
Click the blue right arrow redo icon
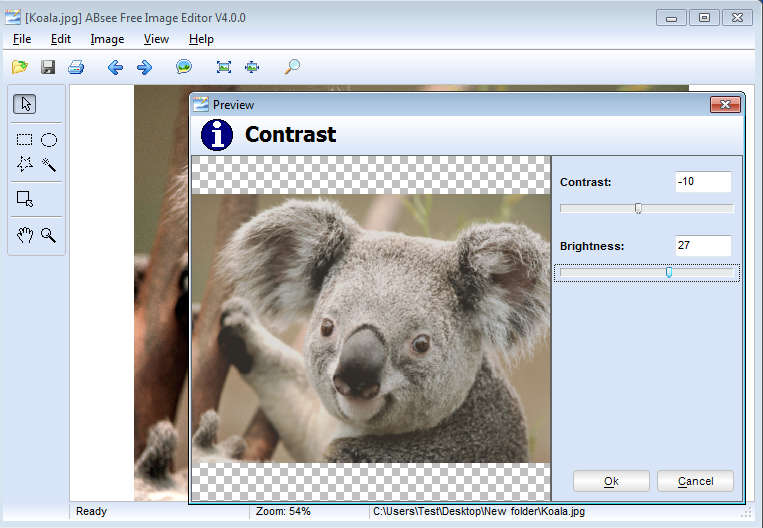click(144, 67)
